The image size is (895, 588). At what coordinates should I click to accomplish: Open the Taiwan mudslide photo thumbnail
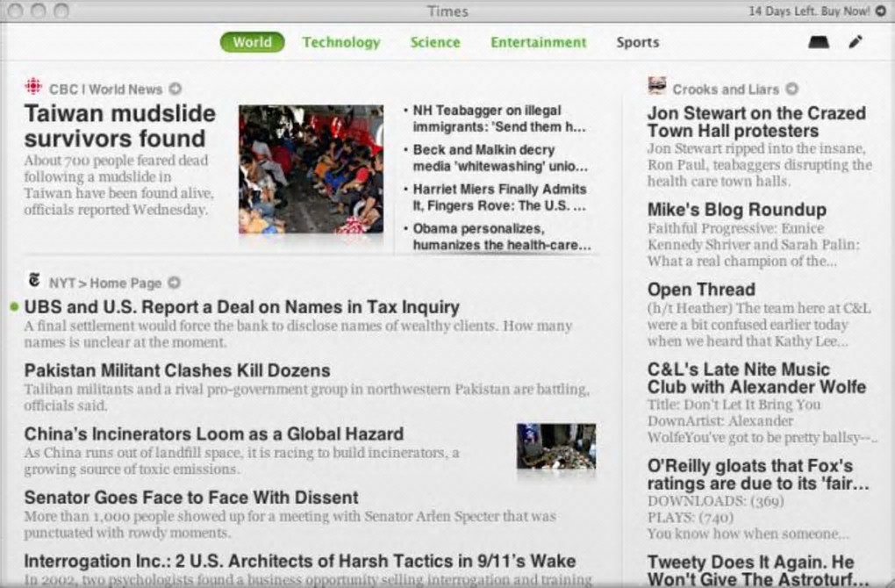click(x=311, y=169)
